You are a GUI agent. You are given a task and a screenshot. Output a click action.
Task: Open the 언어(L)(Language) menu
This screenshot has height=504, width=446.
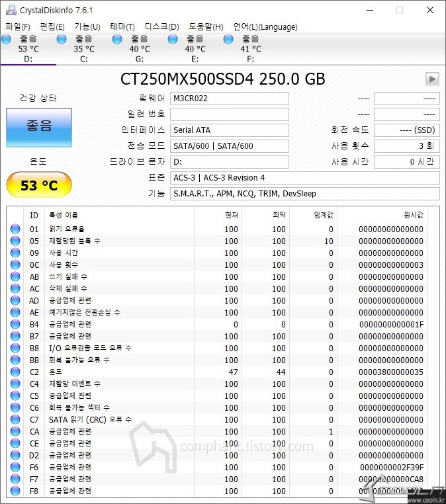[265, 26]
